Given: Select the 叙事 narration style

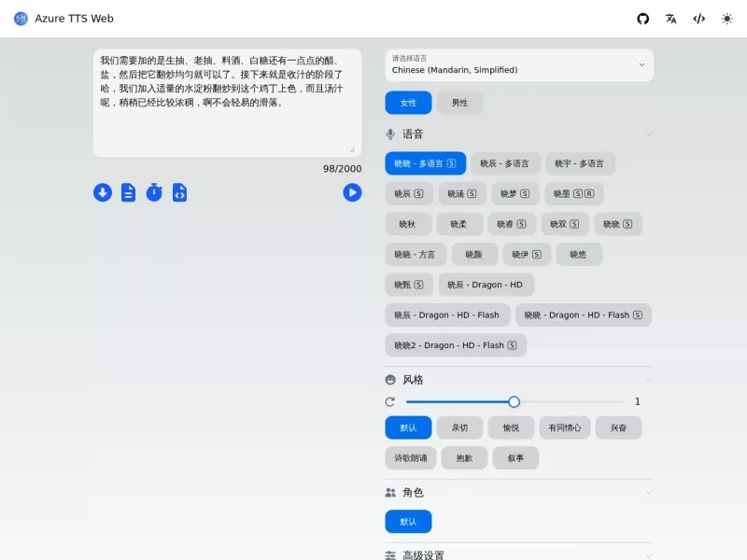Looking at the screenshot, I should pyautogui.click(x=515, y=458).
